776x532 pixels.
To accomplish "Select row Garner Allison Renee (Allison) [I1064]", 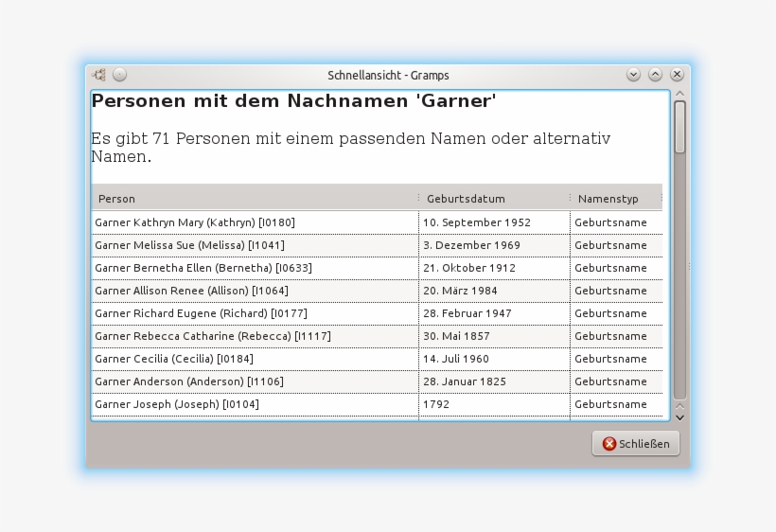I will pyautogui.click(x=377, y=291).
